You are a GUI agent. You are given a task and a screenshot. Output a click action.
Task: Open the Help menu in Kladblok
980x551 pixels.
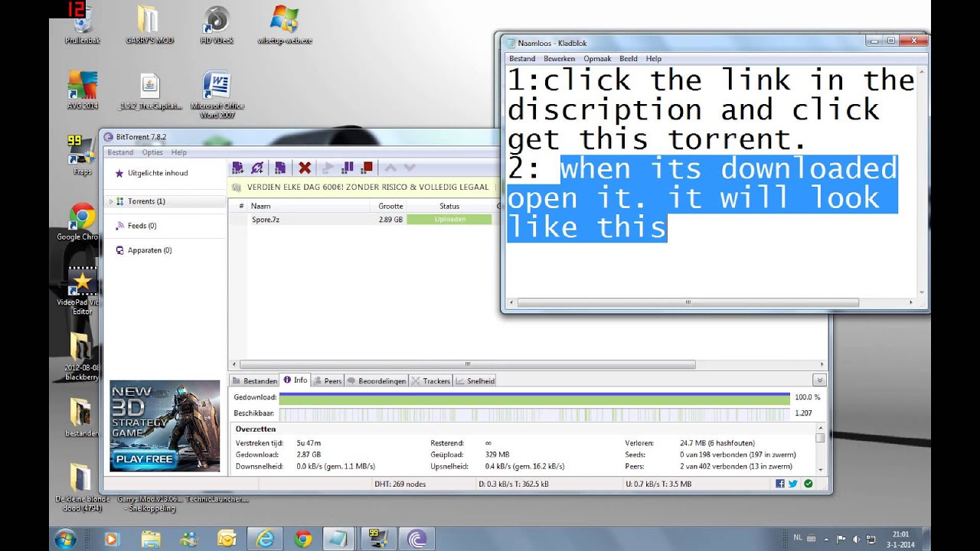653,58
